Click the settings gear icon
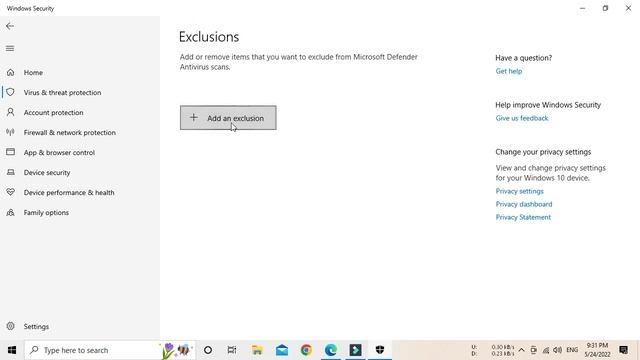The height and width of the screenshot is (360, 640). pos(11,326)
